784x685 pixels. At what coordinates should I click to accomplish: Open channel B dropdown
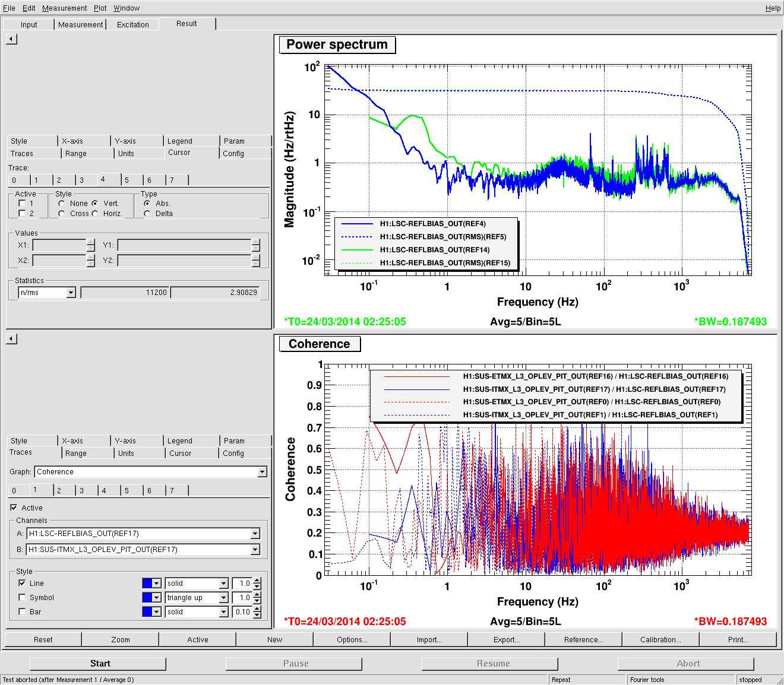tap(143, 550)
